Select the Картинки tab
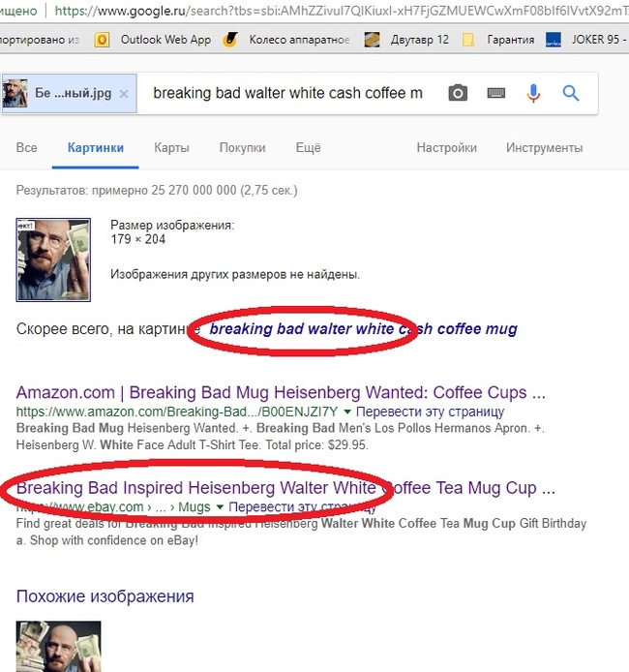 pyautogui.click(x=96, y=148)
